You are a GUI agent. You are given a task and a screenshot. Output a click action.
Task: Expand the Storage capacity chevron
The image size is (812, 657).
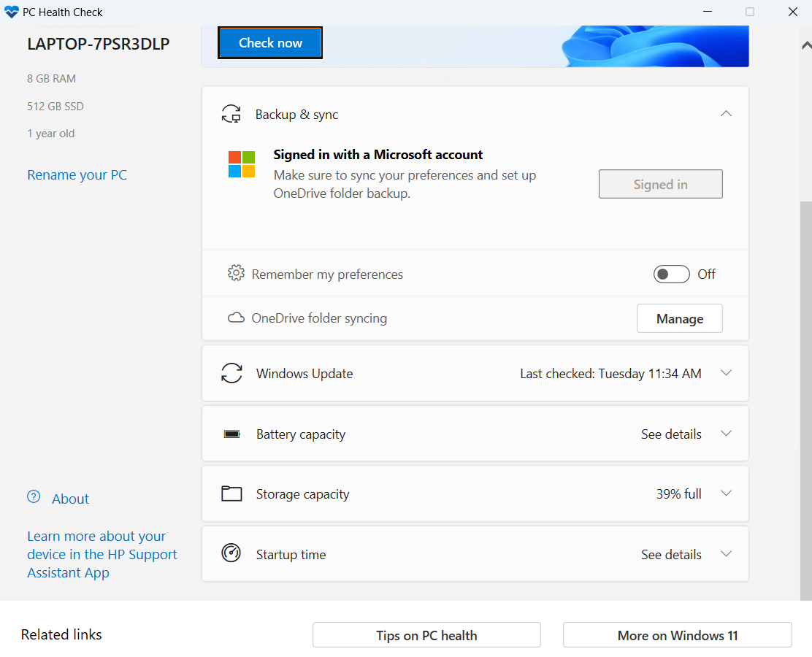click(726, 493)
